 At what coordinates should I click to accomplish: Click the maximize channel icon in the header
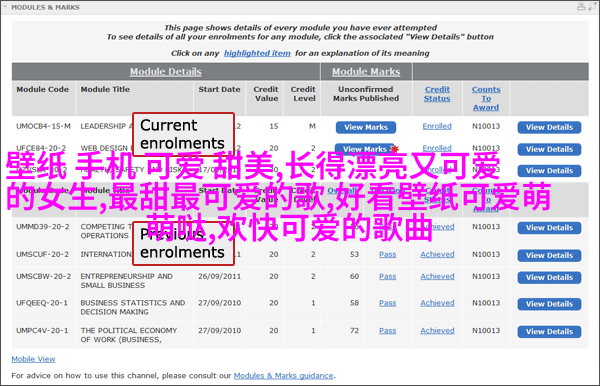592,7
